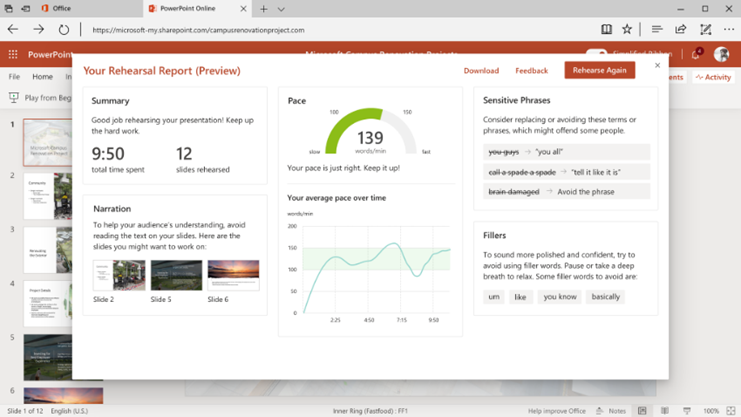
Task: Add page to favorites with star icon
Action: coord(627,30)
